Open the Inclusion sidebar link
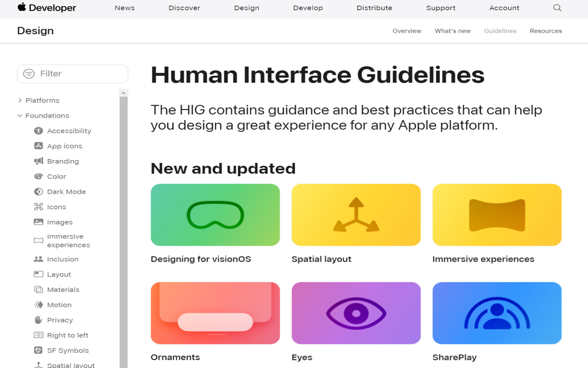Screen dimensions: 588x368 click(63, 259)
